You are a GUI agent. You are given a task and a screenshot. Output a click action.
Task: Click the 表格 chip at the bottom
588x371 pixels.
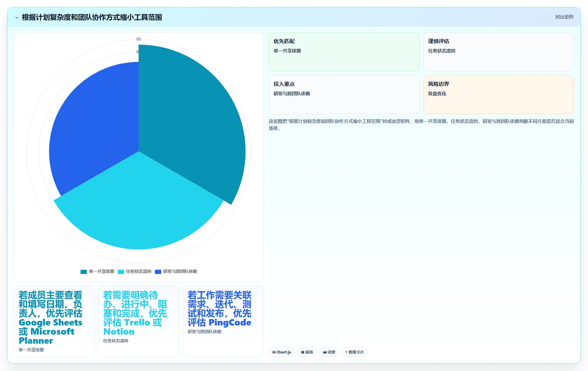pyautogui.click(x=307, y=352)
